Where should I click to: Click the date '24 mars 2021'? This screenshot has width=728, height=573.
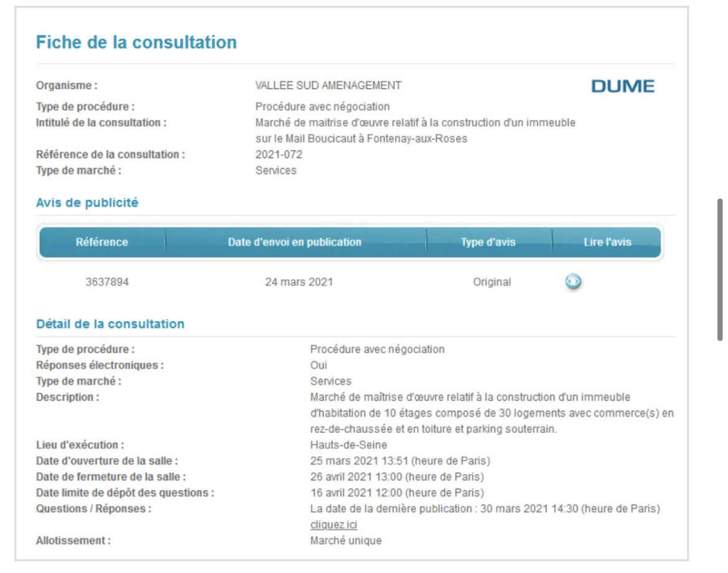tap(299, 282)
